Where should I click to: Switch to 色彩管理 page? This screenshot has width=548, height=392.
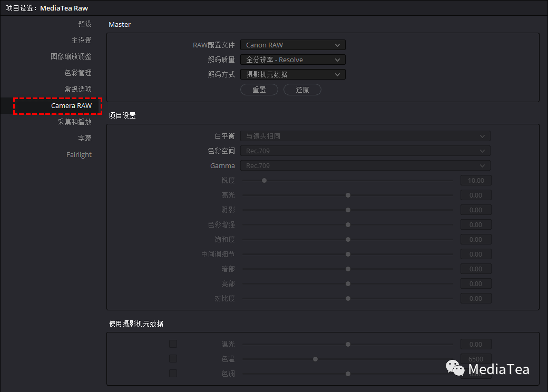78,73
